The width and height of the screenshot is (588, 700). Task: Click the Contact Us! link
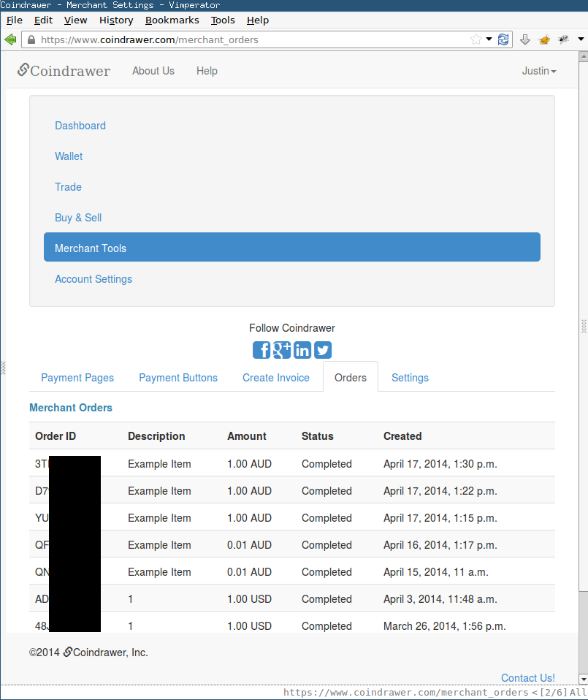[528, 677]
